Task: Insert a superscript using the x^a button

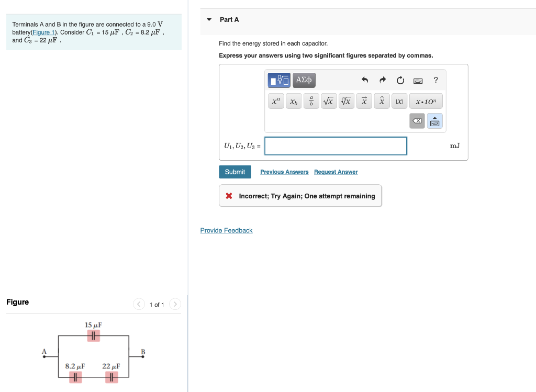Action: click(x=276, y=101)
